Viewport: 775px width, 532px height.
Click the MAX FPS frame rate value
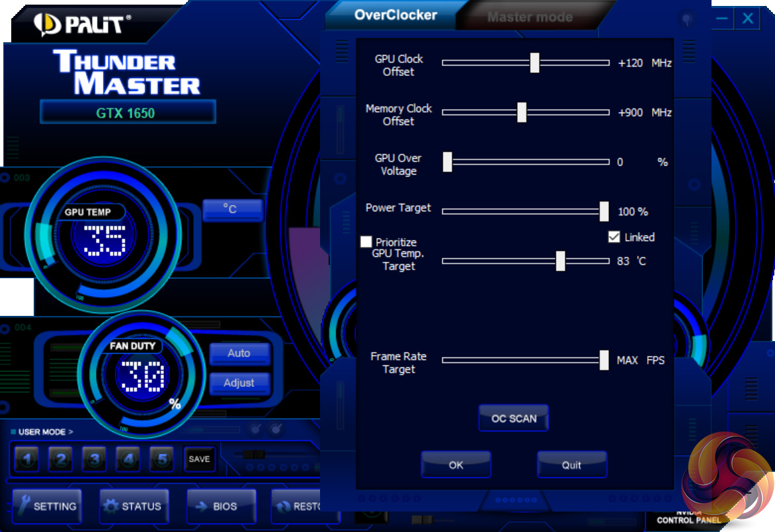tap(641, 361)
